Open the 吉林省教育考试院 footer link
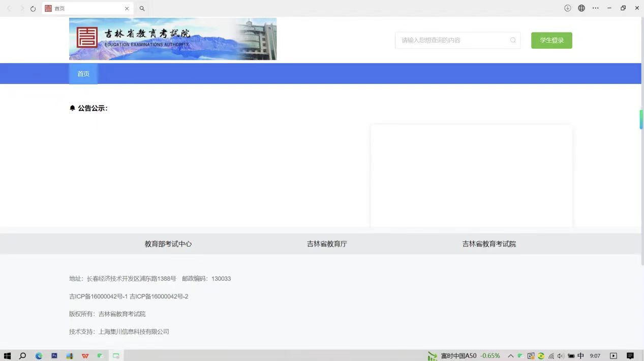This screenshot has height=361, width=644. (489, 244)
